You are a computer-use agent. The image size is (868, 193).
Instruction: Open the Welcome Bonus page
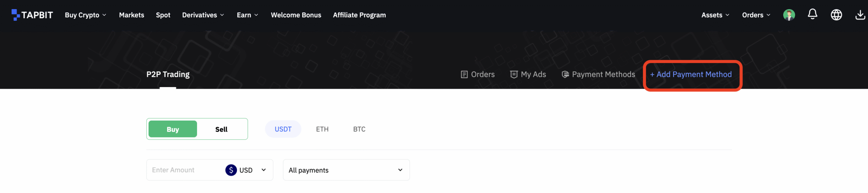point(296,15)
